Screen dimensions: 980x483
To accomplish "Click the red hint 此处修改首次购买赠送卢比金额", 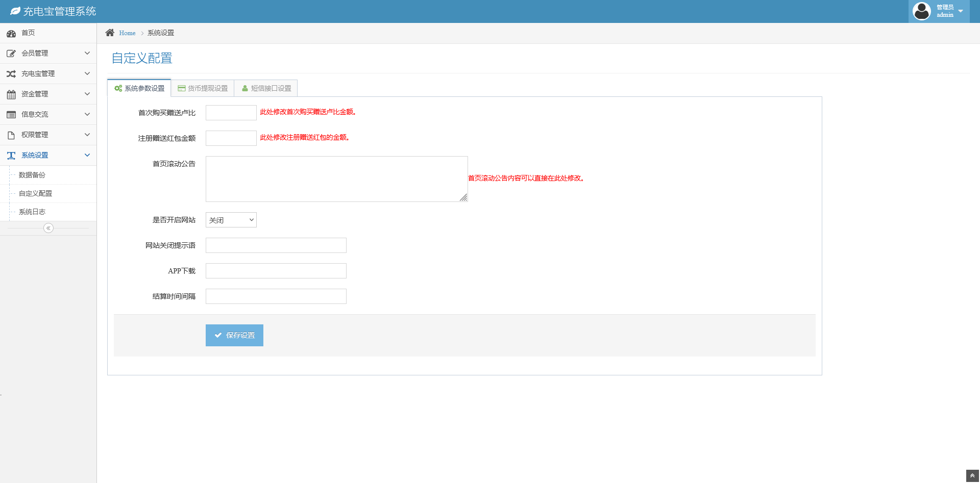I will click(x=308, y=112).
